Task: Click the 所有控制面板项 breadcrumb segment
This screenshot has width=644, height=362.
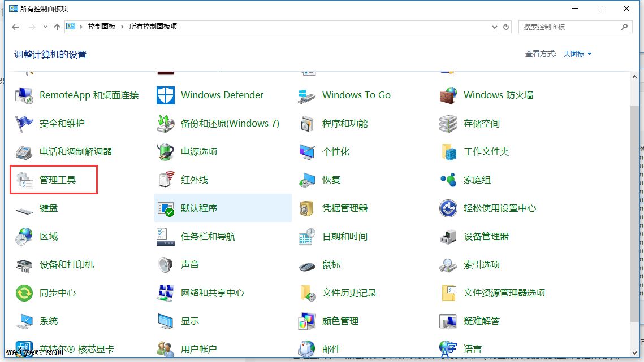Action: (153, 27)
